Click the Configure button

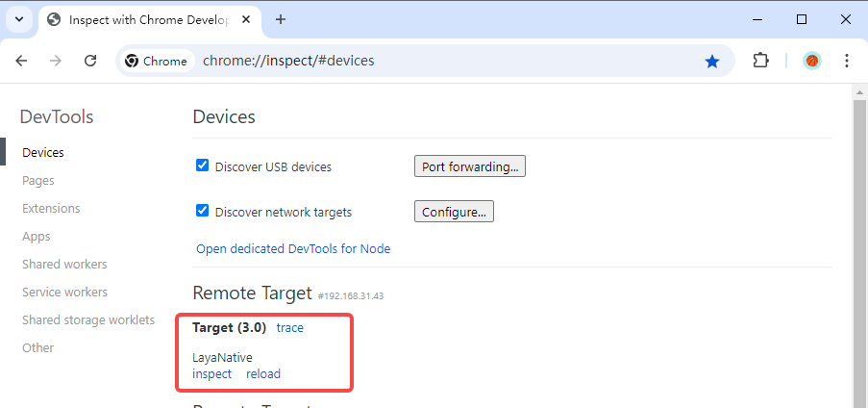[454, 212]
